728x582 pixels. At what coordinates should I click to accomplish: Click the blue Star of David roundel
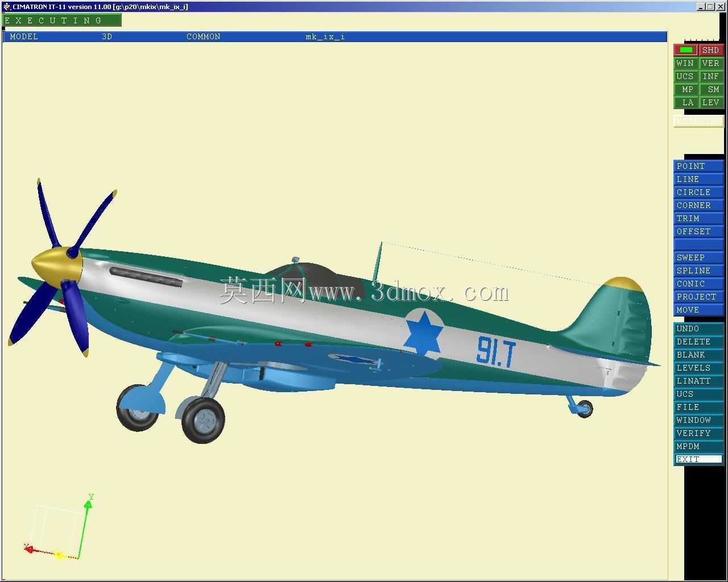tap(424, 333)
